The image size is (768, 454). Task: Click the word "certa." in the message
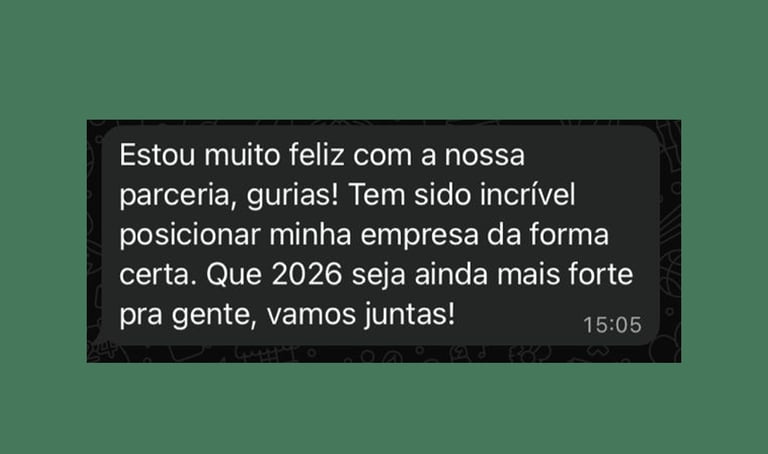pos(158,275)
